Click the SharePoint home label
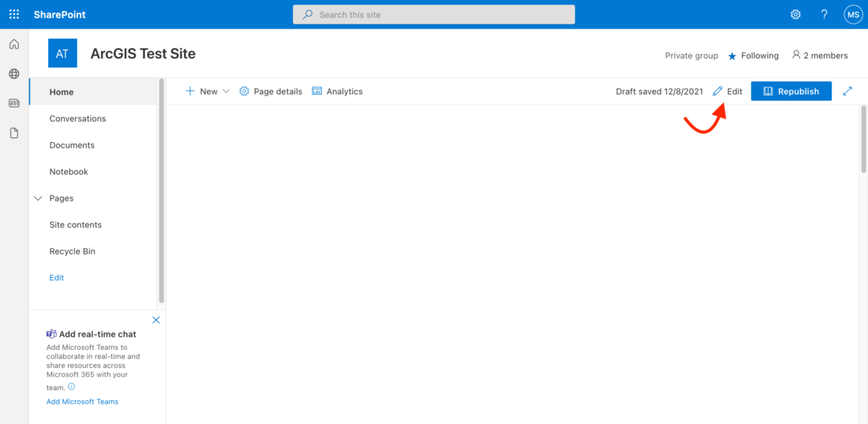The height and width of the screenshot is (424, 868). pos(59,15)
